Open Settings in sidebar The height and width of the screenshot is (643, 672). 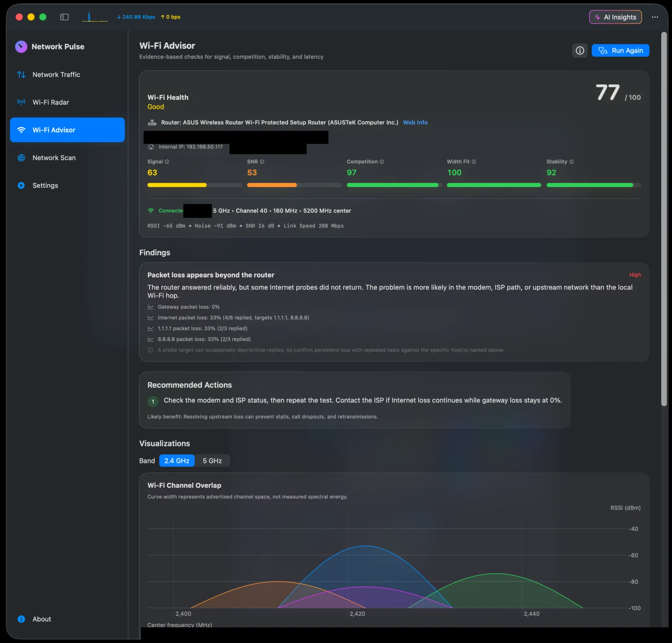point(67,185)
